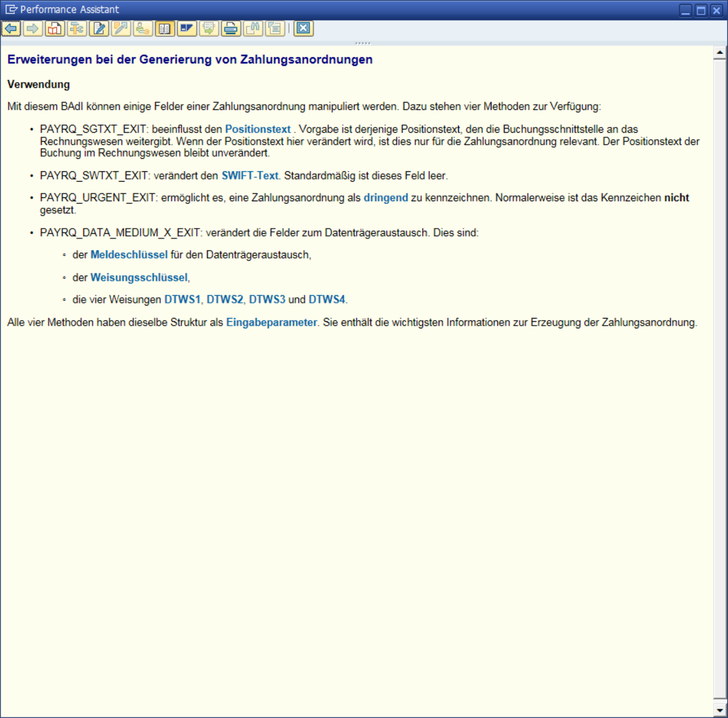Follow the SWIFT-Text hyperlink

250,176
